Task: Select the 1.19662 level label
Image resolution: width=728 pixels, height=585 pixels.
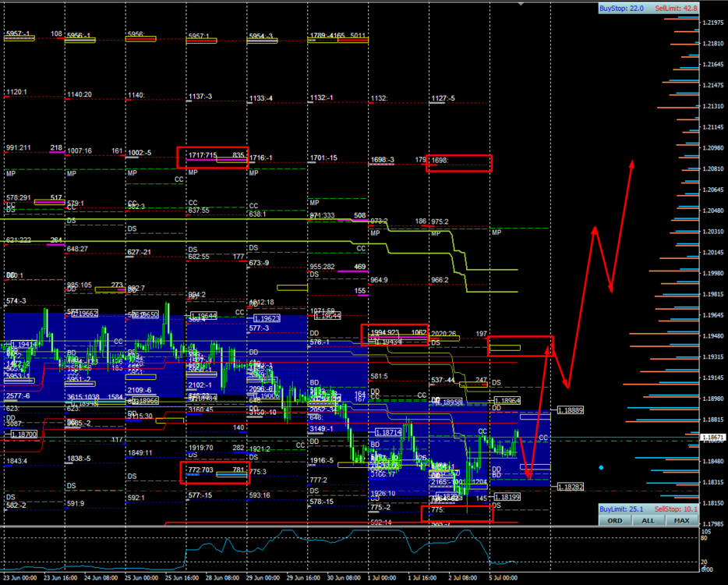Action: point(85,314)
